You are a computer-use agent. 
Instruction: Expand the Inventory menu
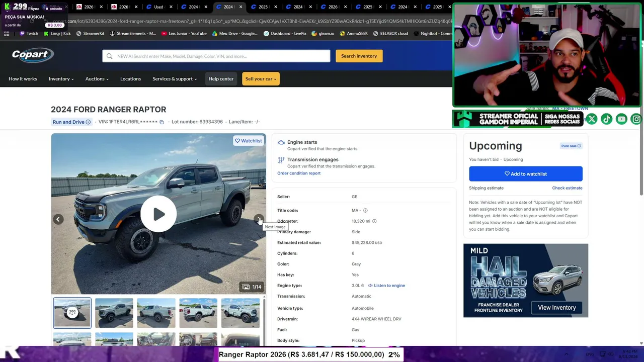61,79
